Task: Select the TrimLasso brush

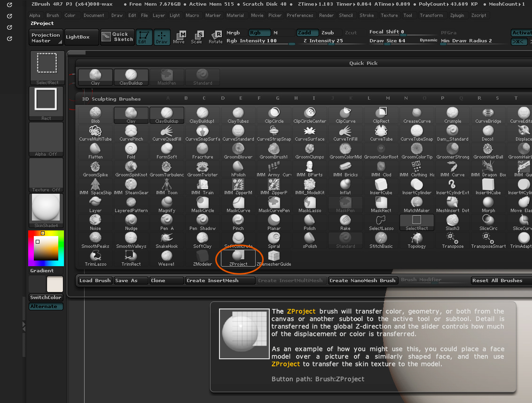Action: click(x=95, y=258)
